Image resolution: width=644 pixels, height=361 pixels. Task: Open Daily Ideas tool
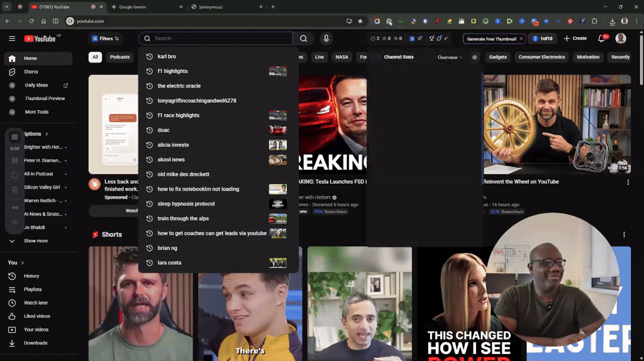point(38,86)
